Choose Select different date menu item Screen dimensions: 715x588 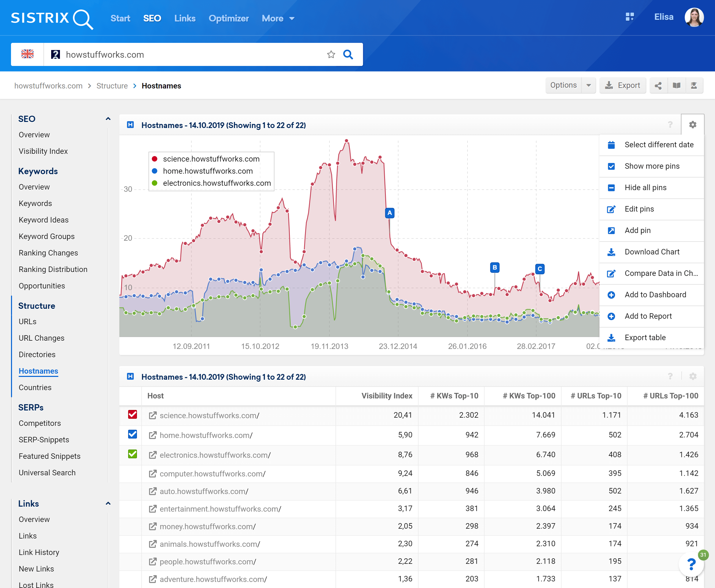click(651, 145)
